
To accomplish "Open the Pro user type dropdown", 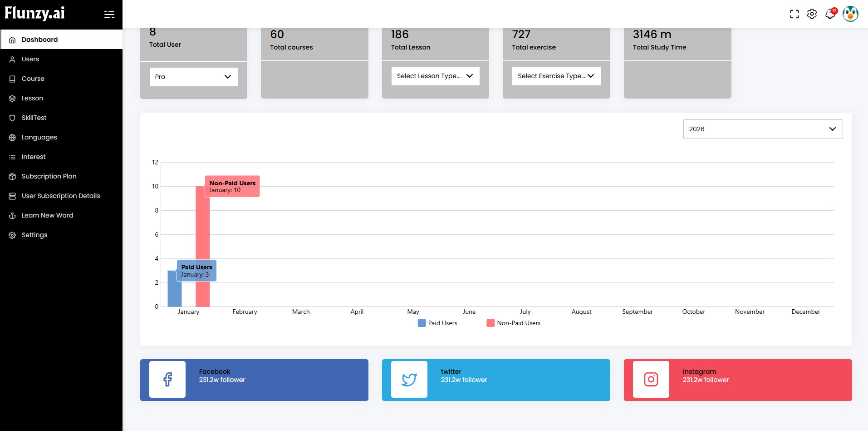I will click(x=193, y=77).
